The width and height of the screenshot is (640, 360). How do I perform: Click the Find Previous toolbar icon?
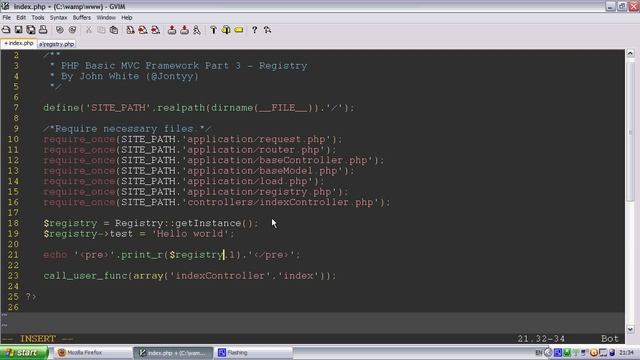point(156,30)
